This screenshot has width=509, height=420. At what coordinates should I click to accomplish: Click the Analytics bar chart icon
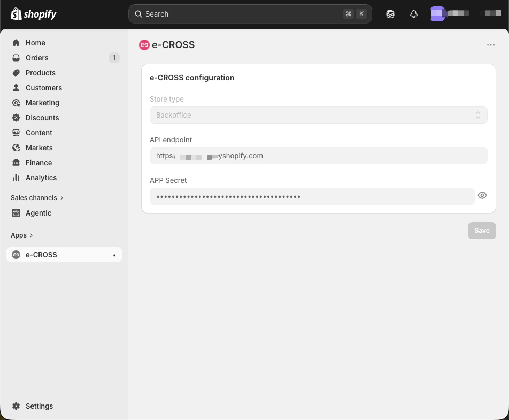16,178
